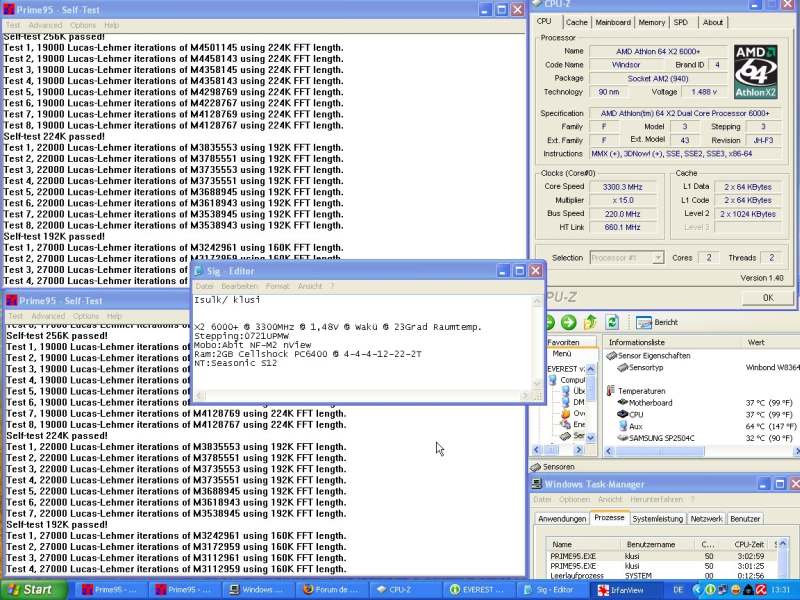Screen dimensions: 800x600
Task: Click the EVEREST tree vertical scrollbar thumb
Action: (591, 389)
